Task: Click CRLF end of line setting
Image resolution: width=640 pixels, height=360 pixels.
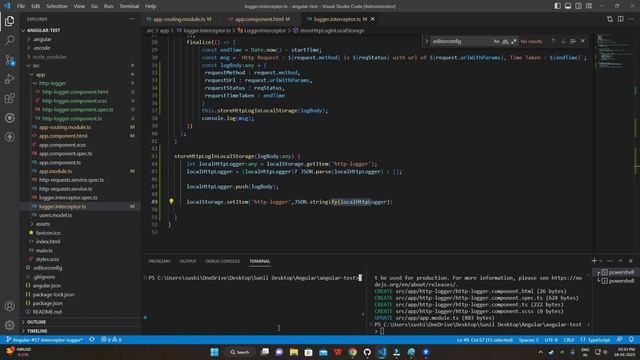Action: 569,340
